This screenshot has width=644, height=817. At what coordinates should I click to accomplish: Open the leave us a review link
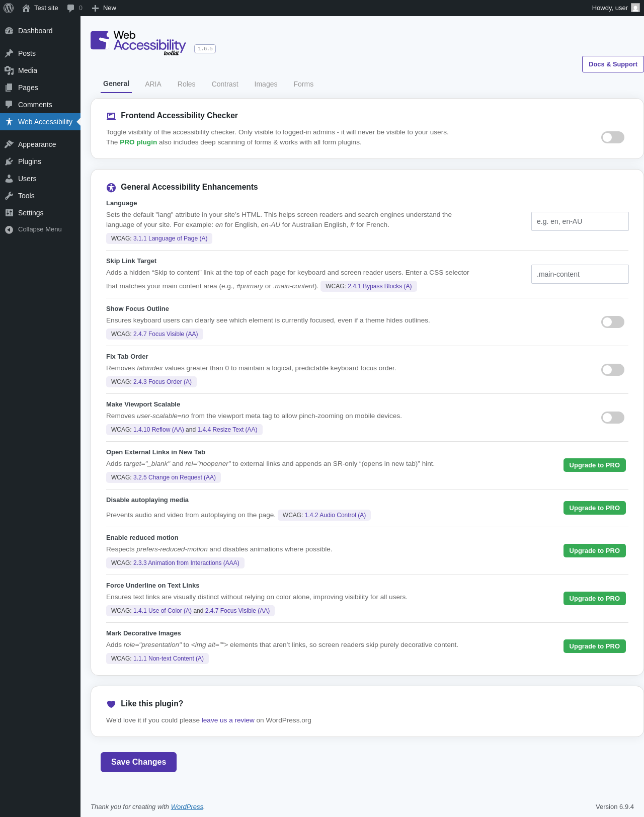pyautogui.click(x=228, y=720)
